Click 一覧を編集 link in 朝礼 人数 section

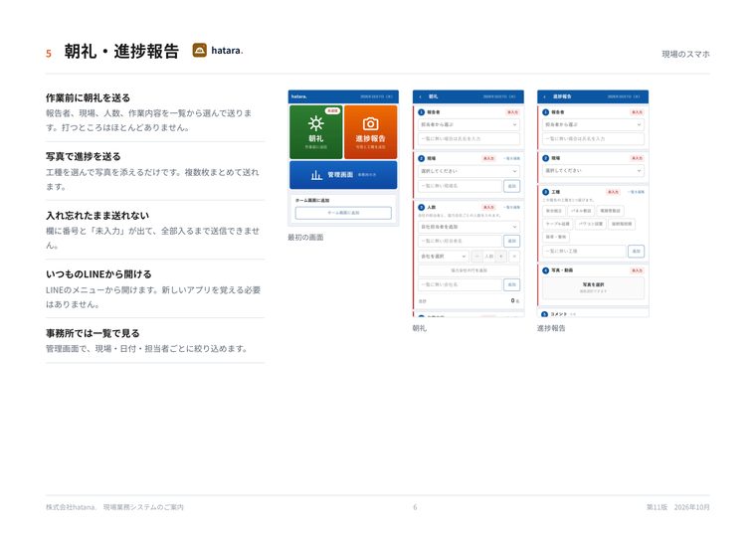(511, 207)
